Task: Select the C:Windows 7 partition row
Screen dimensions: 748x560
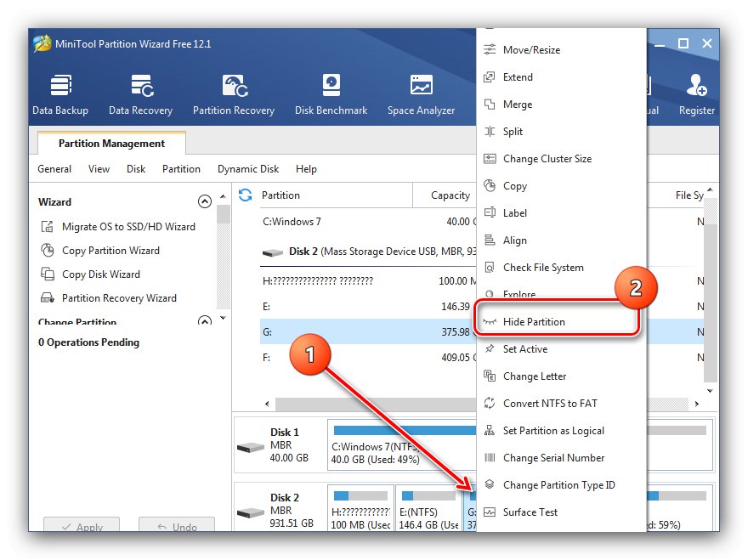Action: (x=368, y=221)
